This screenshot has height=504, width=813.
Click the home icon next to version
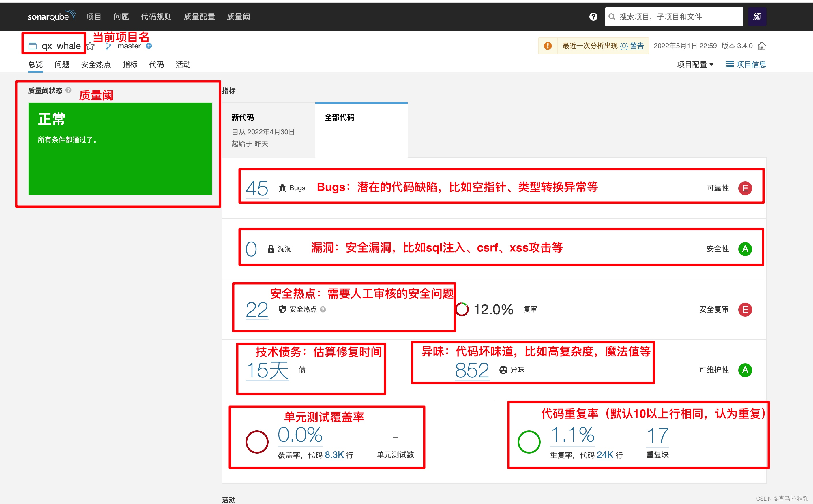tap(762, 46)
